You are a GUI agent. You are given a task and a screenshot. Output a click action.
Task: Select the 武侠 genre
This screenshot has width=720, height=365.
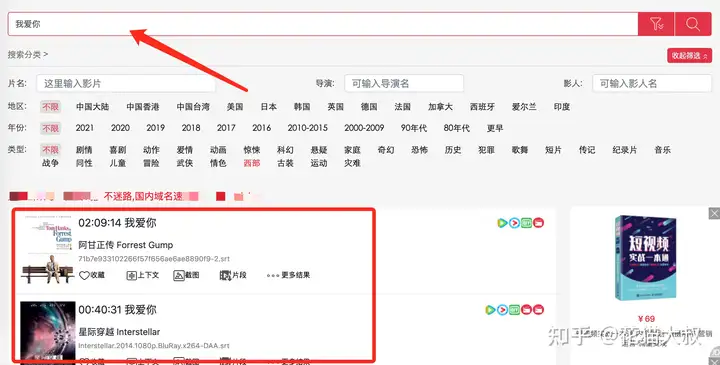[185, 163]
